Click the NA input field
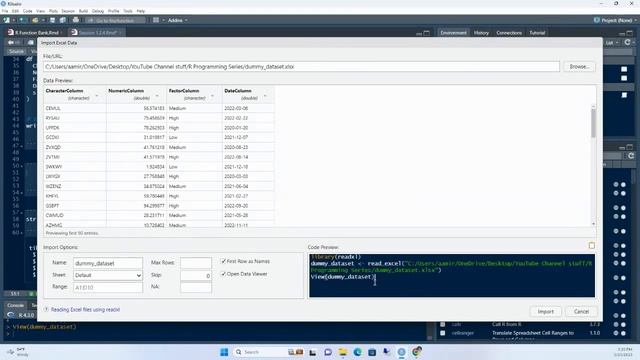 coord(196,287)
